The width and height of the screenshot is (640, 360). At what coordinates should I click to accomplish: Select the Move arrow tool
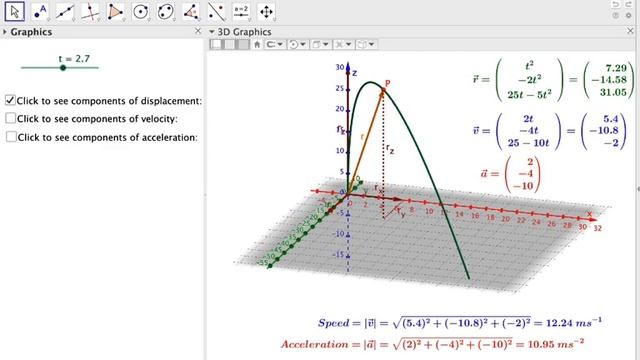click(x=15, y=11)
